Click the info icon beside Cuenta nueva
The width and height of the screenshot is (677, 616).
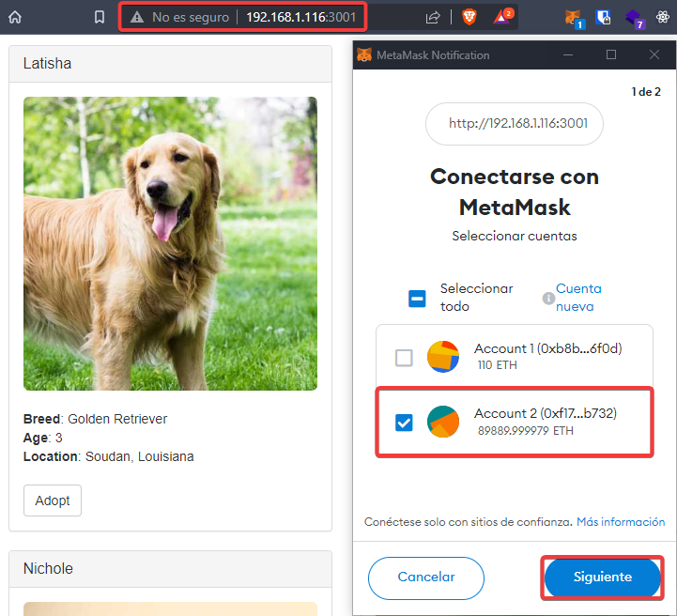[x=548, y=298]
